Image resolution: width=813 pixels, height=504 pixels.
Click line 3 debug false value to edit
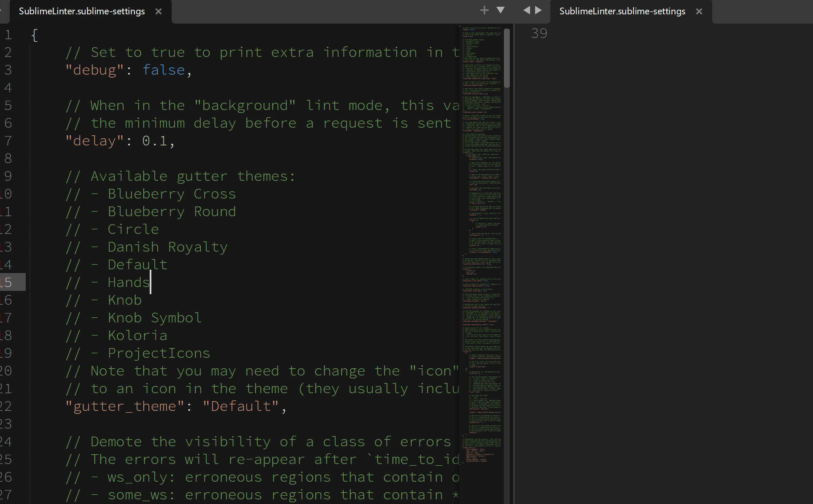(x=163, y=70)
